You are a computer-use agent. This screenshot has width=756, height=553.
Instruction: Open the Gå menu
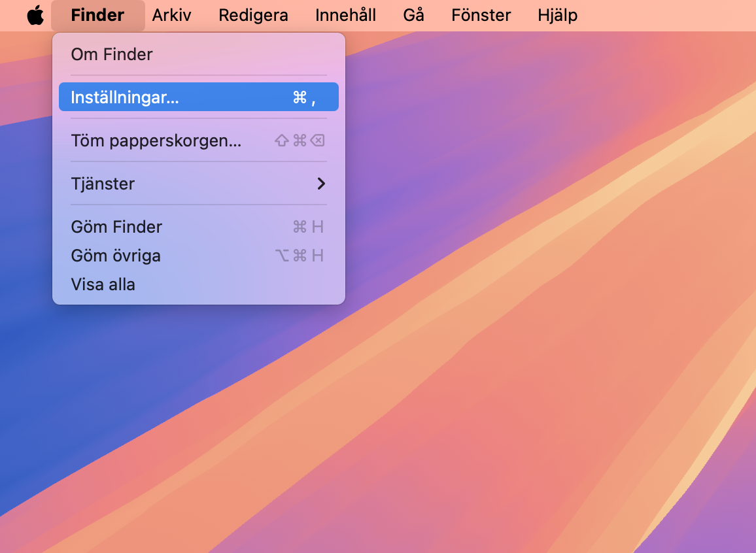[x=414, y=15]
